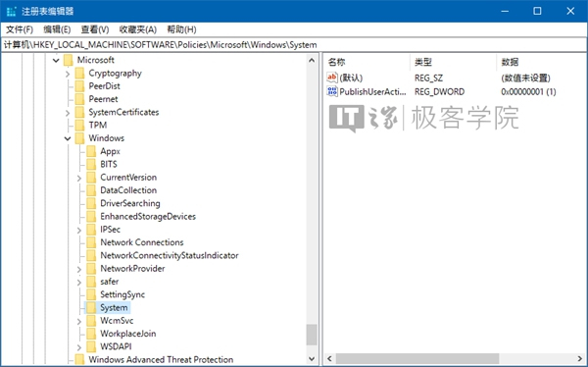588x367 pixels.
Task: Maximize the Registry Editor window
Action: point(537,11)
